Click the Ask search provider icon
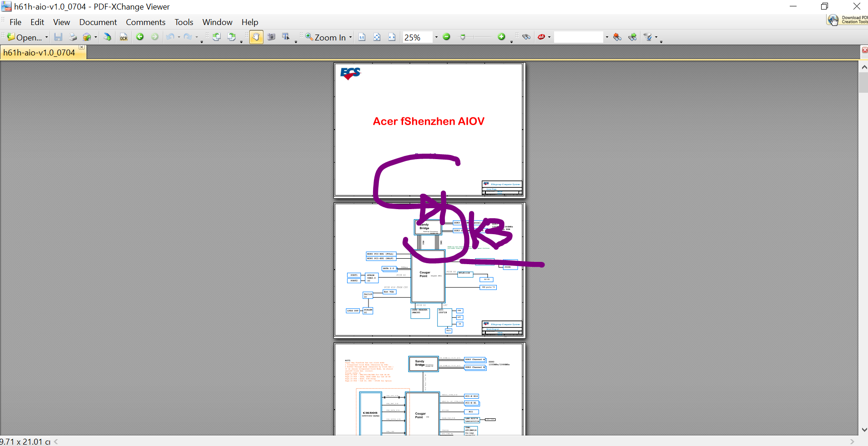Image resolution: width=868 pixels, height=446 pixels. 541,37
